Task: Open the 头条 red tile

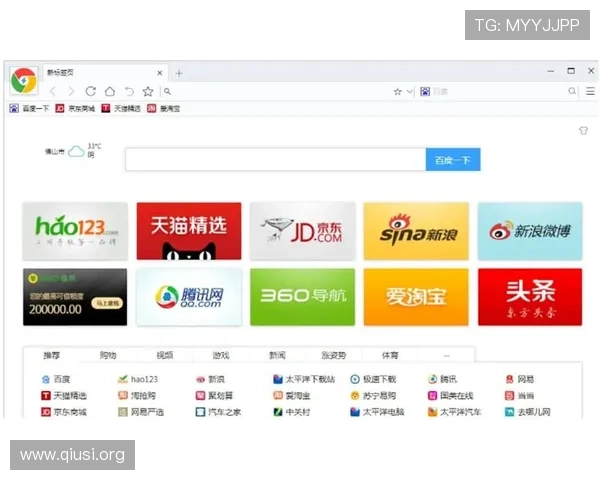Action: pos(530,297)
